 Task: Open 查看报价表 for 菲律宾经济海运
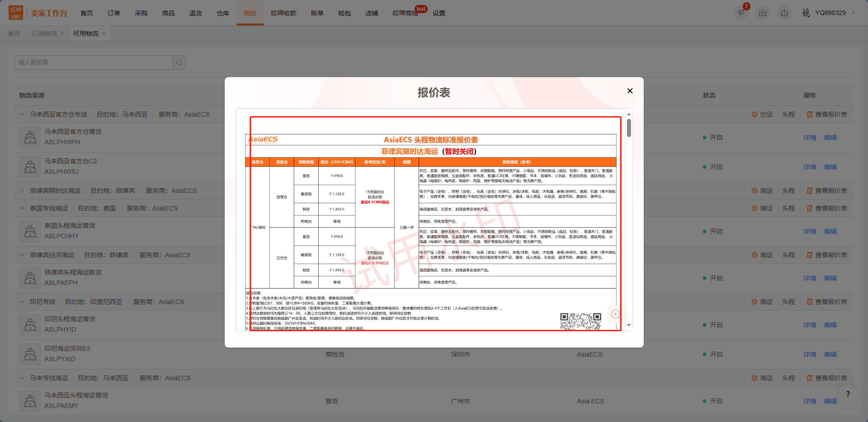click(827, 255)
